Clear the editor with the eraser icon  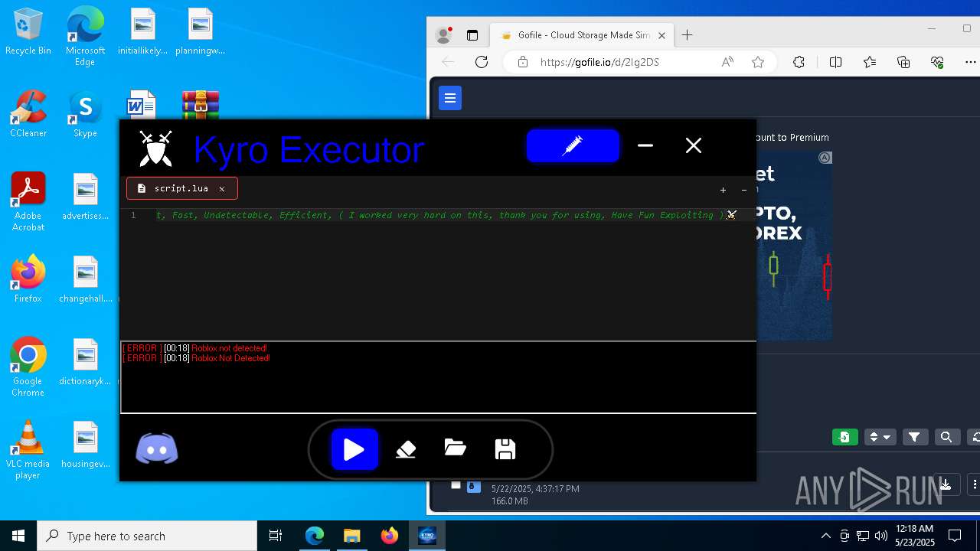click(x=406, y=449)
